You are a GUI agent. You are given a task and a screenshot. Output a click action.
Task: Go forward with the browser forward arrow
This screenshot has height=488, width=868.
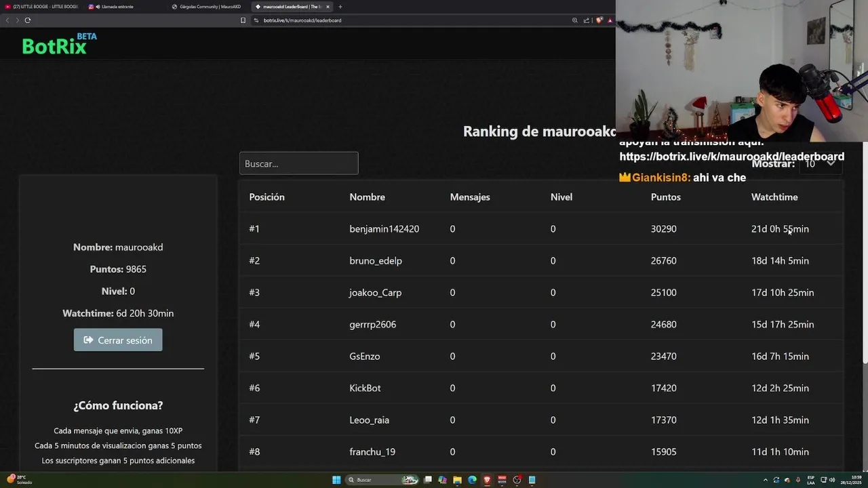pyautogui.click(x=17, y=20)
